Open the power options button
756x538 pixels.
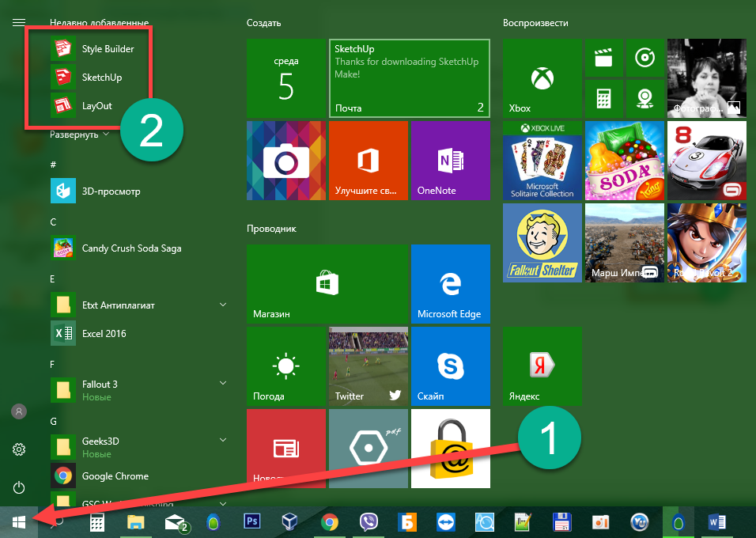point(19,487)
